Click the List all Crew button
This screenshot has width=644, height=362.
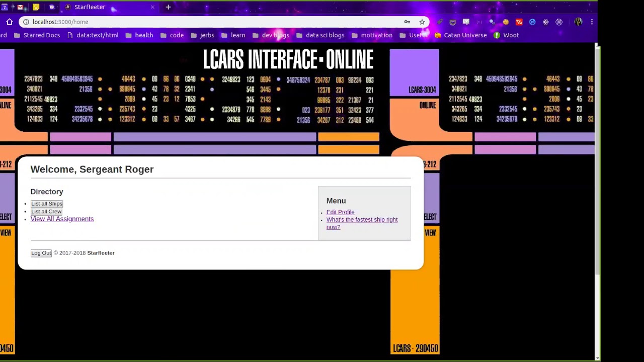46,212
